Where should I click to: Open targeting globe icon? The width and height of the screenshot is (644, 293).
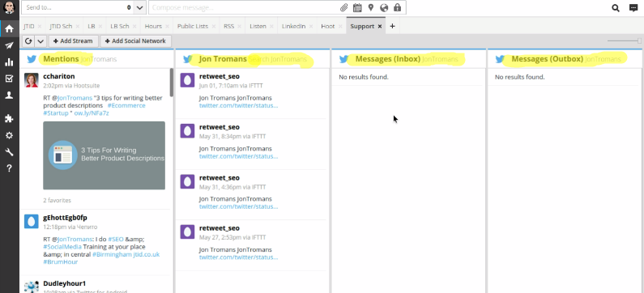(384, 8)
